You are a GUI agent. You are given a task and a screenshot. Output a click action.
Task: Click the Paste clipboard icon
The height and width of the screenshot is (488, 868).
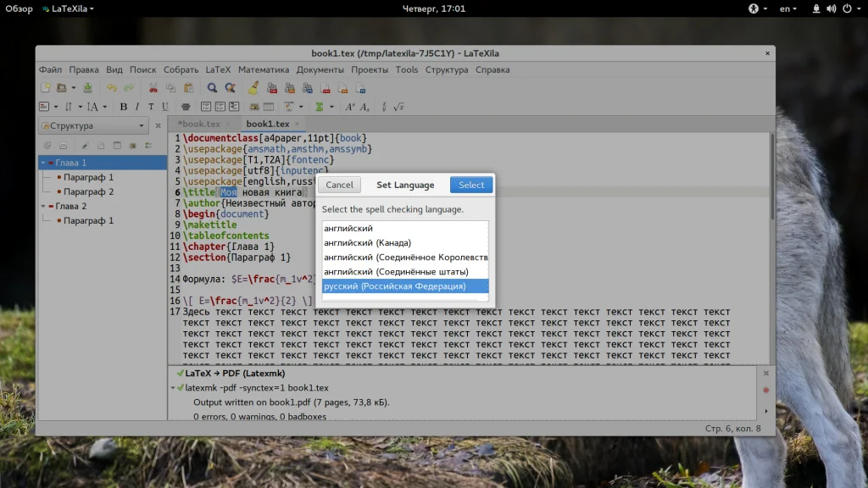click(x=188, y=87)
